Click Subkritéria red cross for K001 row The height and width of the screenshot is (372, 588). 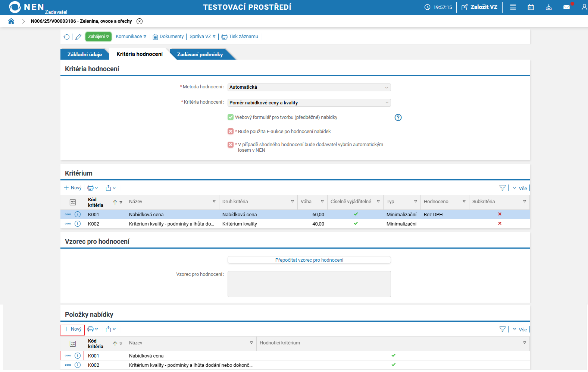pos(500,214)
